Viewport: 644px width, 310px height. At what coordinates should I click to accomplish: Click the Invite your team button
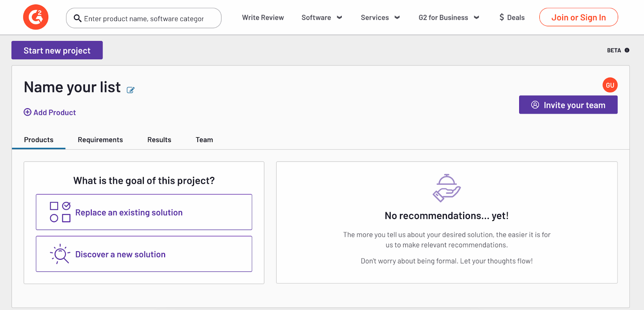pyautogui.click(x=568, y=105)
